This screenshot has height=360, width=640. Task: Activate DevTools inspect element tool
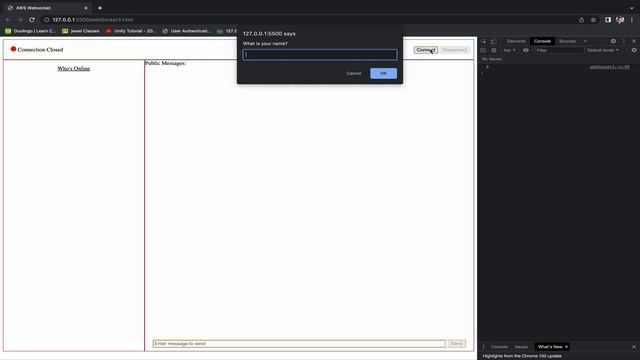click(484, 41)
